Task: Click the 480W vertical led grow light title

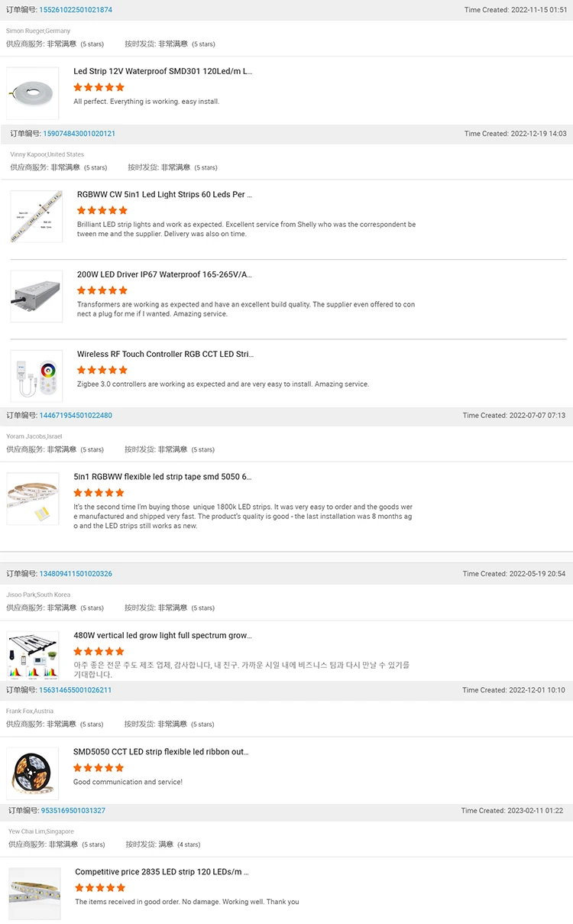Action: (x=162, y=636)
